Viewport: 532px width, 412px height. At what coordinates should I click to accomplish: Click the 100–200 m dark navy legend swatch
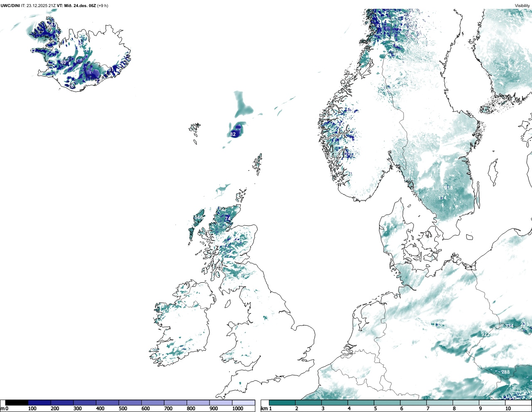(39, 402)
